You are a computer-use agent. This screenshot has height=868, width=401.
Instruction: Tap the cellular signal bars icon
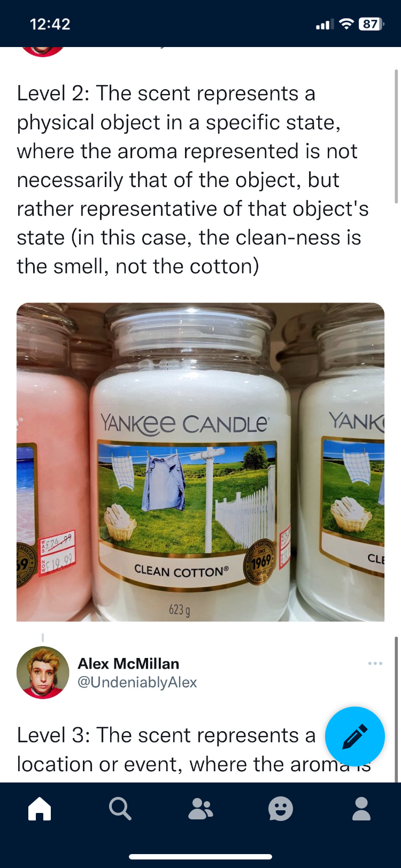tap(325, 24)
